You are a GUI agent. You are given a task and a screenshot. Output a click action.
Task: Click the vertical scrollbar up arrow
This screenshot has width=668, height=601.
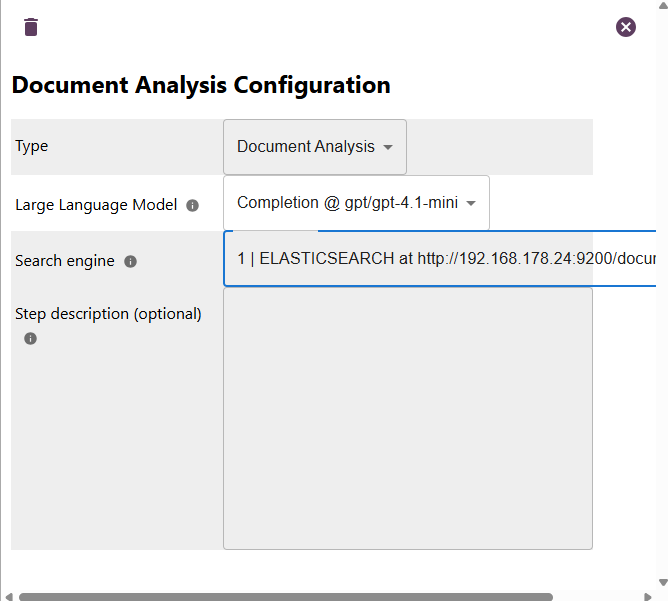tap(660, 7)
